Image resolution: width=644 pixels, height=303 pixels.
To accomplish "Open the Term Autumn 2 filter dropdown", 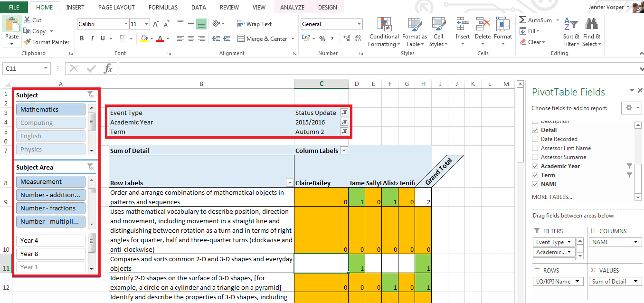I will [344, 132].
